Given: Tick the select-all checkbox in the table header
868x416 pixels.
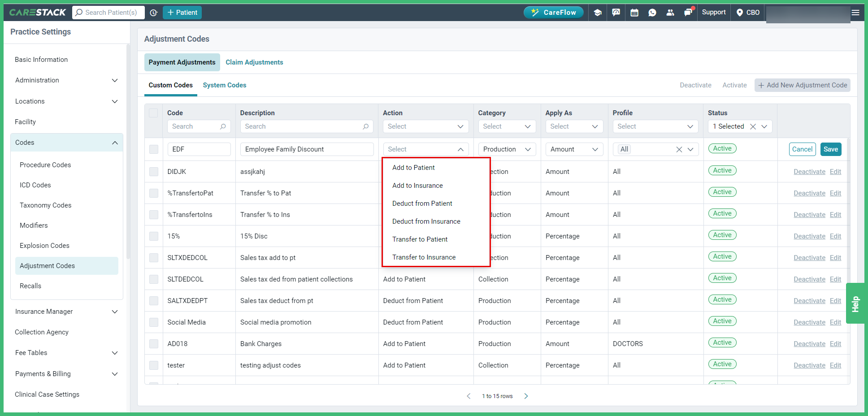Looking at the screenshot, I should [x=153, y=113].
